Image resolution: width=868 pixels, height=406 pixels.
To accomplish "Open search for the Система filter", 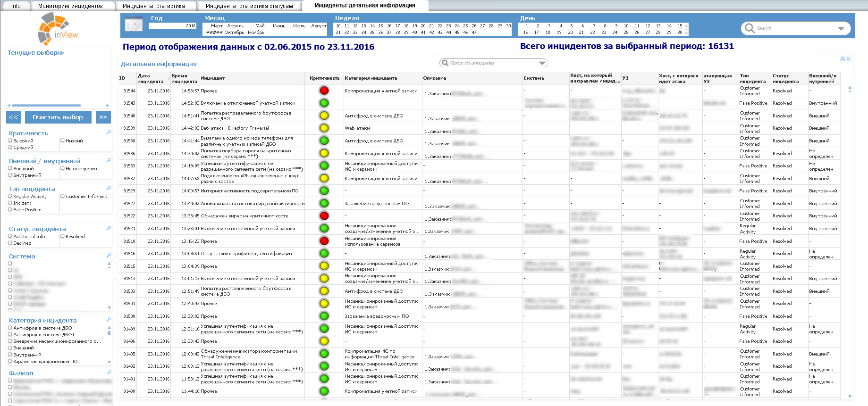I will click(109, 256).
